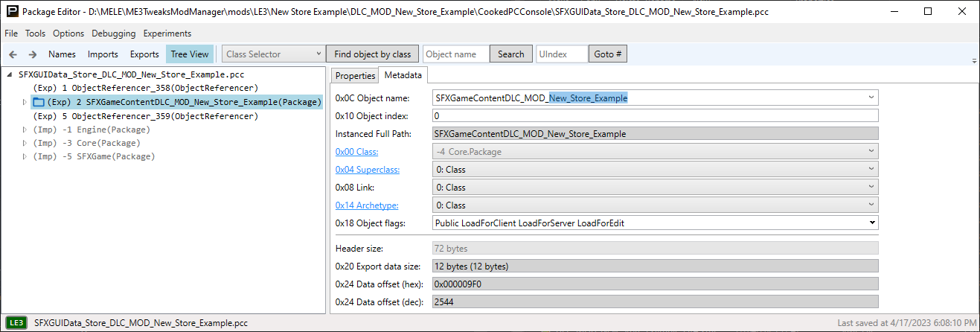Click the forward navigation arrow
Screen dimensions: 980x332
coord(33,54)
